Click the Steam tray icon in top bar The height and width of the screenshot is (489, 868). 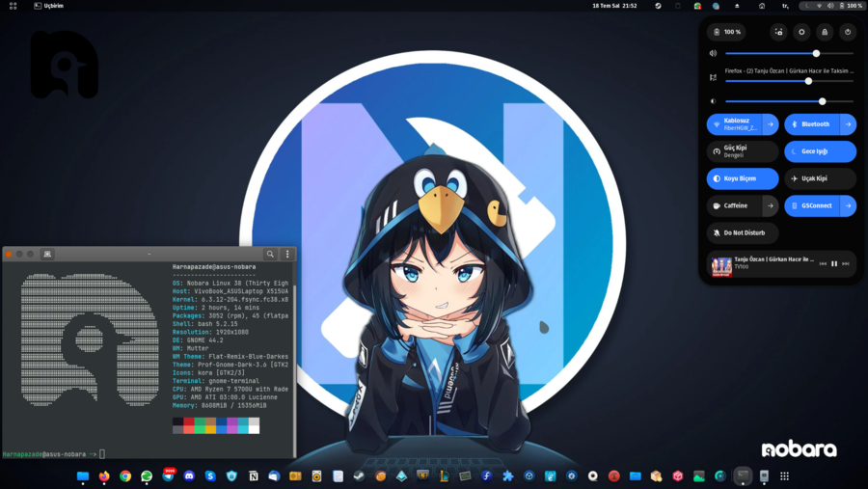658,6
